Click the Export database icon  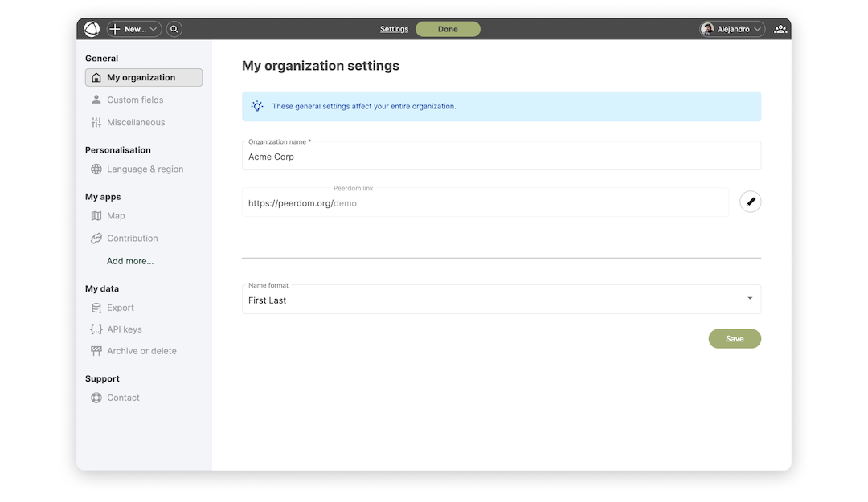coord(96,308)
